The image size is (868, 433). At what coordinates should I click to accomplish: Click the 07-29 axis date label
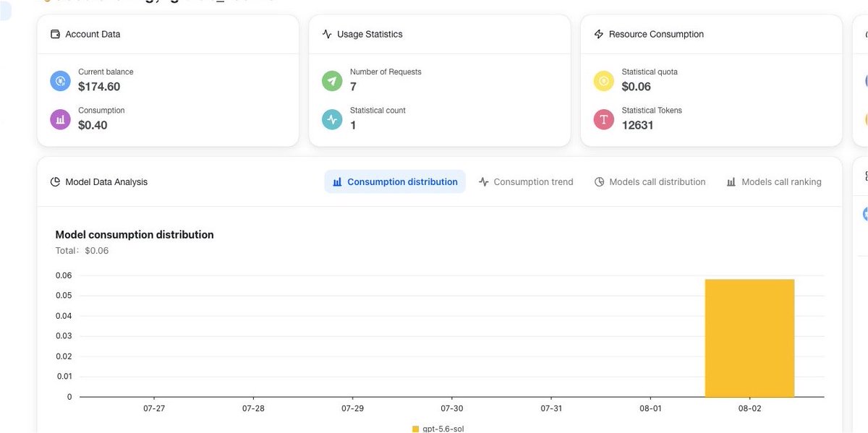click(x=352, y=408)
